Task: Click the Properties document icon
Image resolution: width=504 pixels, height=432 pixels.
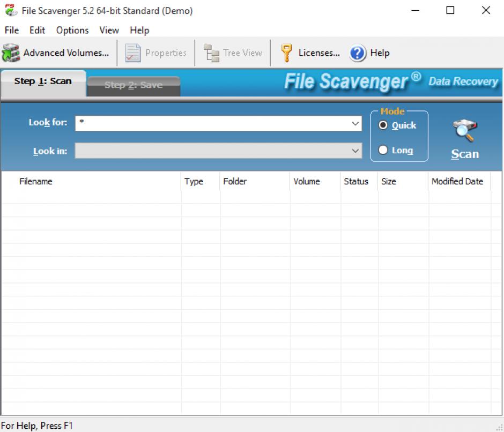Action: point(133,53)
